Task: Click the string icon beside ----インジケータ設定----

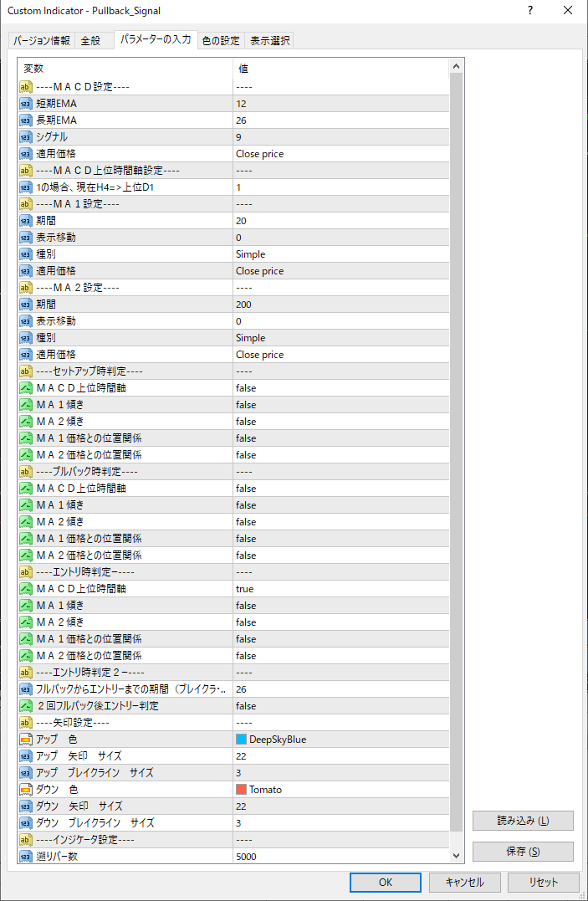Action: coord(26,840)
